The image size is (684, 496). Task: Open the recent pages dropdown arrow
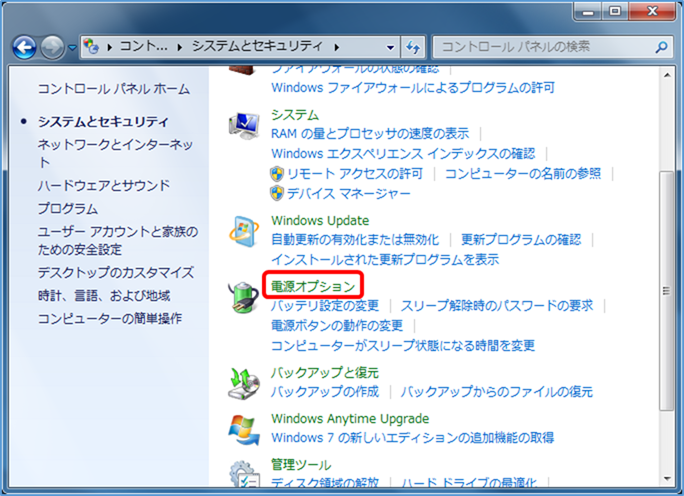coord(72,48)
